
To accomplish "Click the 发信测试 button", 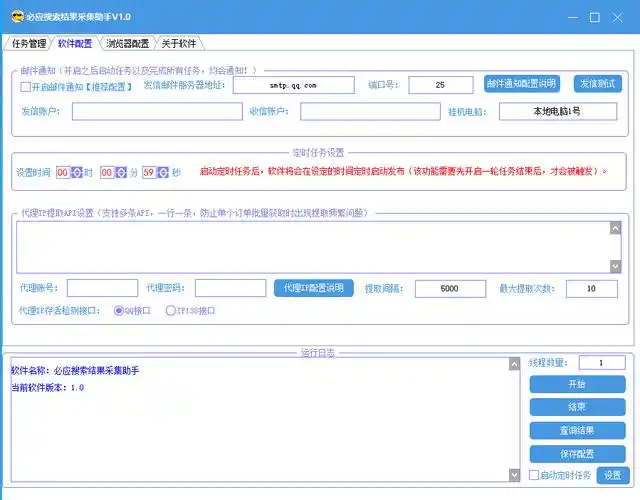I will click(598, 84).
